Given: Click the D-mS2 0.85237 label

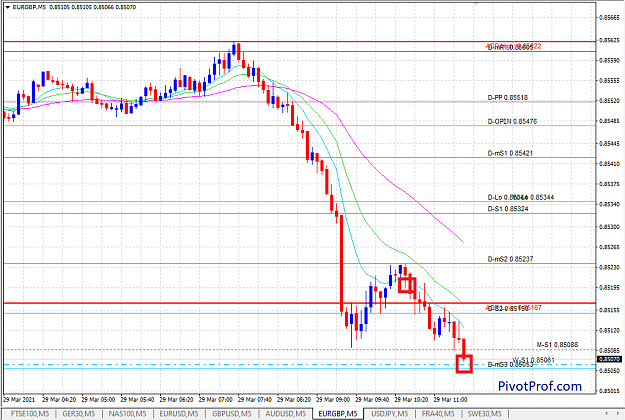Looking at the screenshot, I should tap(510, 259).
